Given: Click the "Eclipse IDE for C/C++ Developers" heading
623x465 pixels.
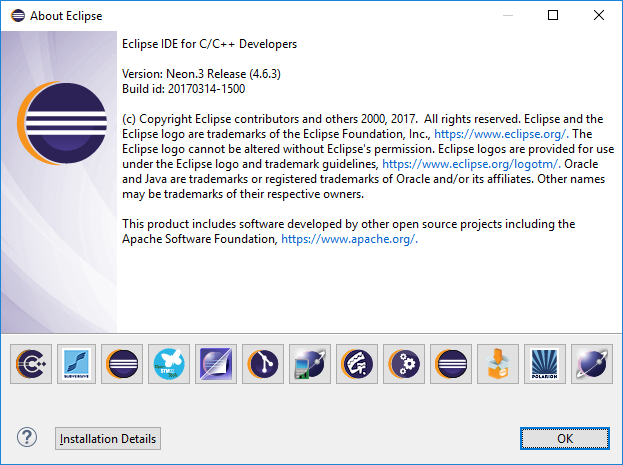Looking at the screenshot, I should click(209, 44).
